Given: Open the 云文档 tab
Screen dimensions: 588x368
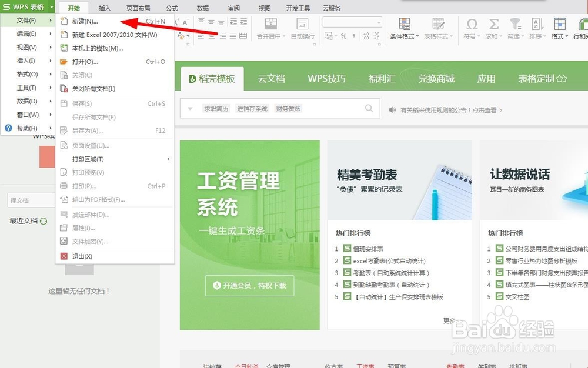Looking at the screenshot, I should [271, 79].
